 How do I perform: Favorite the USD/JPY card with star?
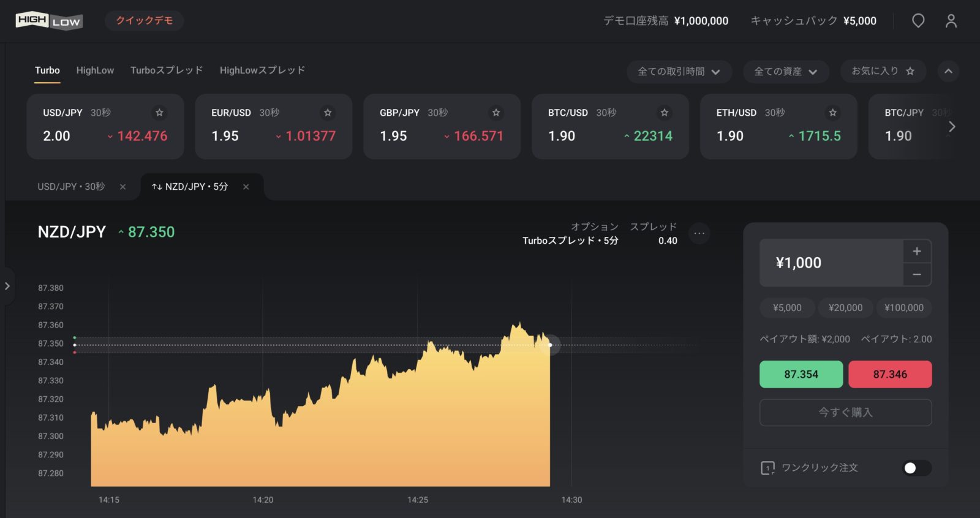coord(159,113)
